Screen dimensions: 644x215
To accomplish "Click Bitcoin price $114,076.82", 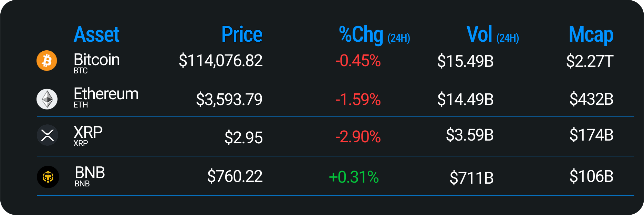I will (x=220, y=61).
